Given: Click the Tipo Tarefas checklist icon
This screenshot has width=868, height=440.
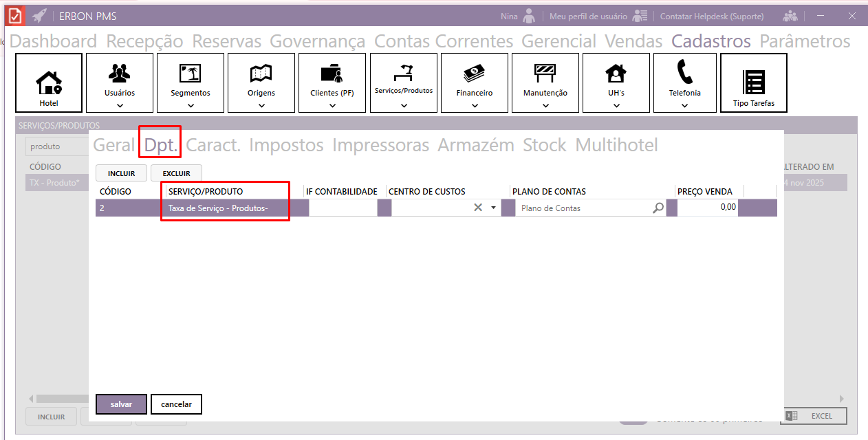Looking at the screenshot, I should [x=753, y=82].
